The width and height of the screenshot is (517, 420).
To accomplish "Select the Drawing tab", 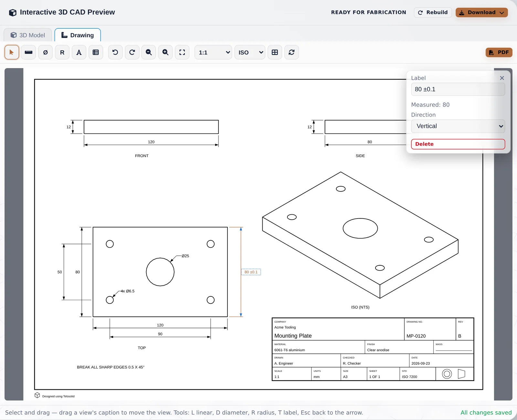I will 78,35.
